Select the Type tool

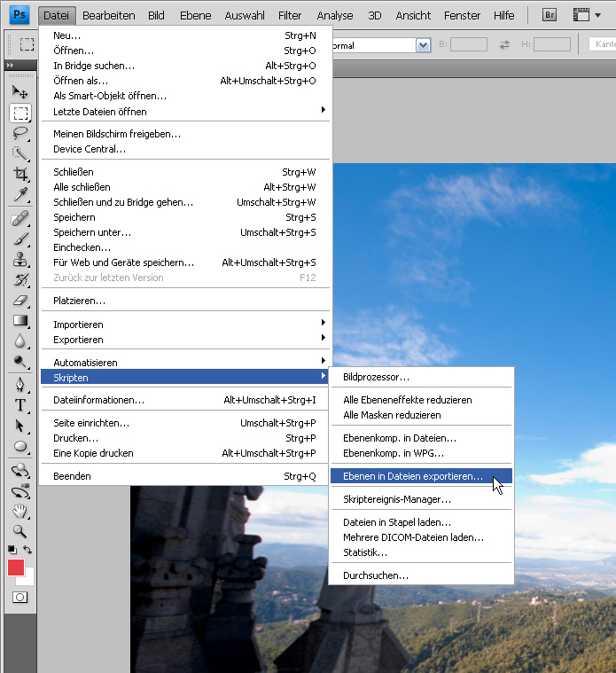click(x=20, y=405)
